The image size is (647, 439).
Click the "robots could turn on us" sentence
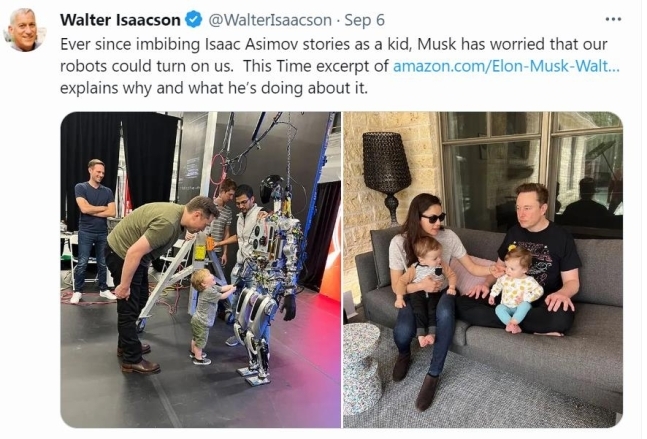pos(147,66)
